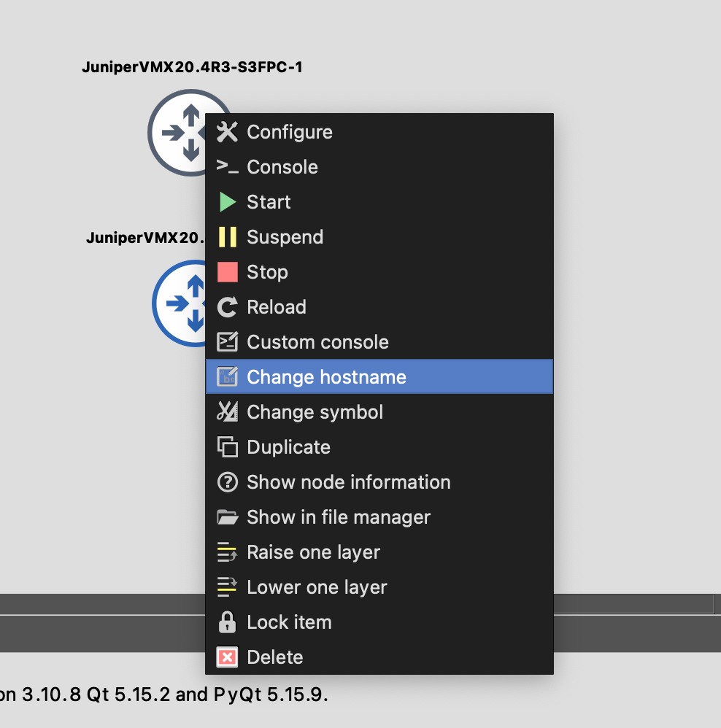Click the Lock item padlock icon

coord(227,622)
